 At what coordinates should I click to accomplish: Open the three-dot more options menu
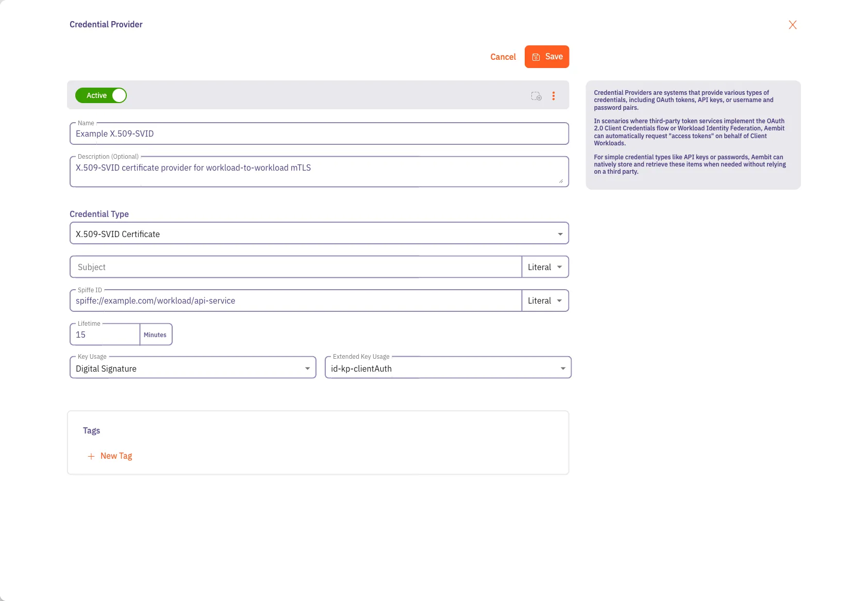click(x=554, y=96)
